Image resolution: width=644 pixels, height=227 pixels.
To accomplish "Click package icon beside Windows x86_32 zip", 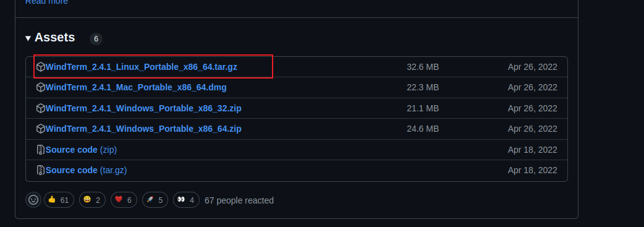I will (41, 108).
